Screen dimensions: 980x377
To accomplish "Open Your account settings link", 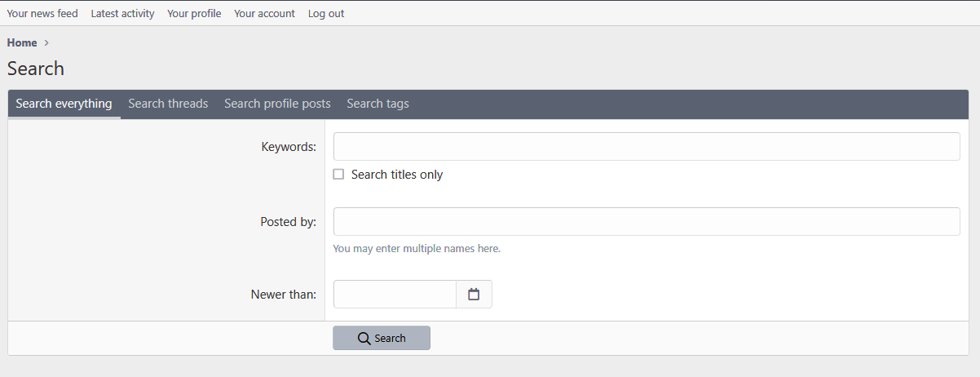I will 264,13.
